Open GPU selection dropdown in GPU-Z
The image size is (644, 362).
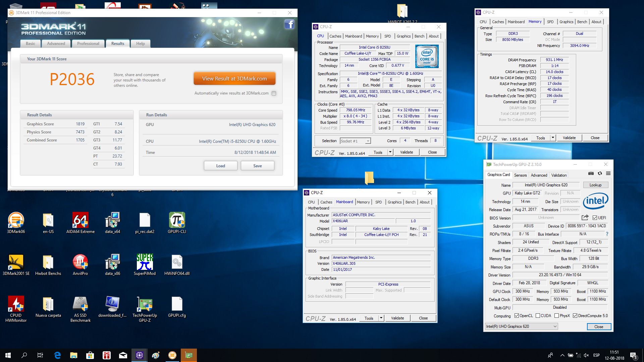(521, 326)
